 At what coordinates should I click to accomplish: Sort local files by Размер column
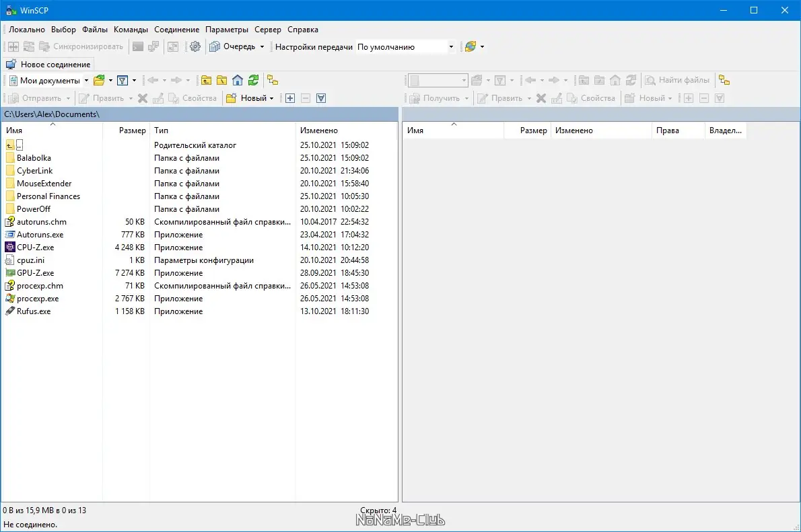tap(126, 130)
